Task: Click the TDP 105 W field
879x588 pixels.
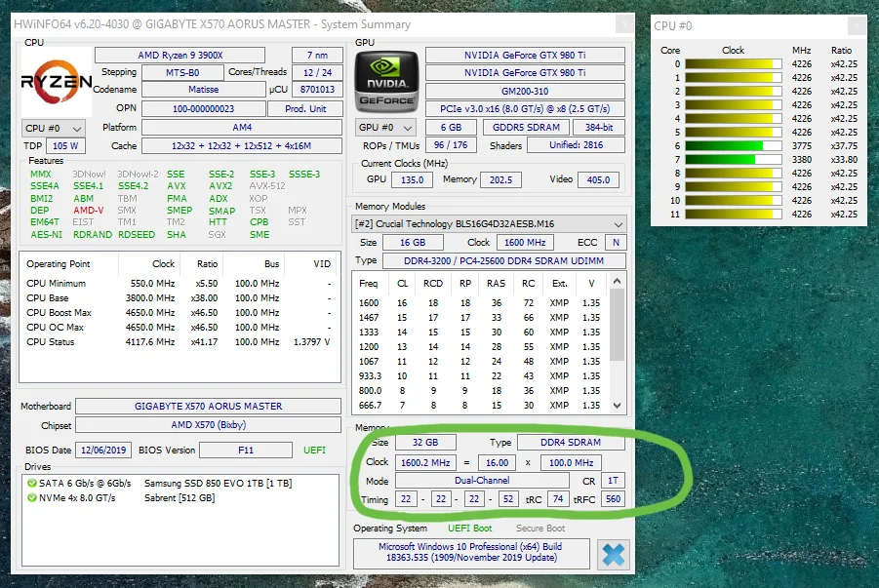Action: point(65,145)
